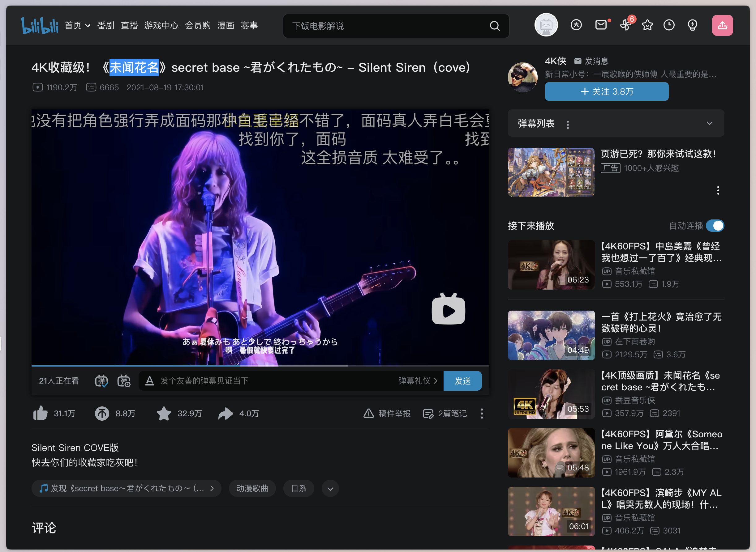Open uploader name 4K侠

[x=555, y=61]
